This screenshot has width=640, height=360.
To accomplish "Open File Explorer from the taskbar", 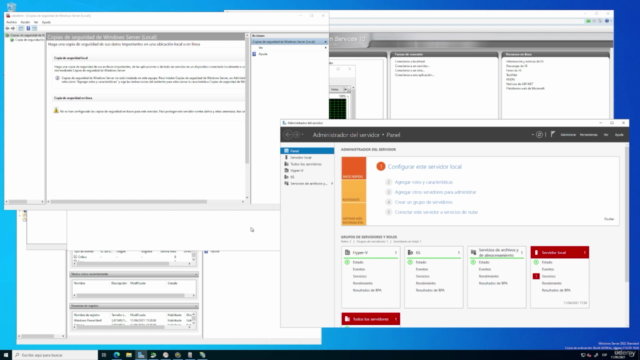I will [129, 355].
